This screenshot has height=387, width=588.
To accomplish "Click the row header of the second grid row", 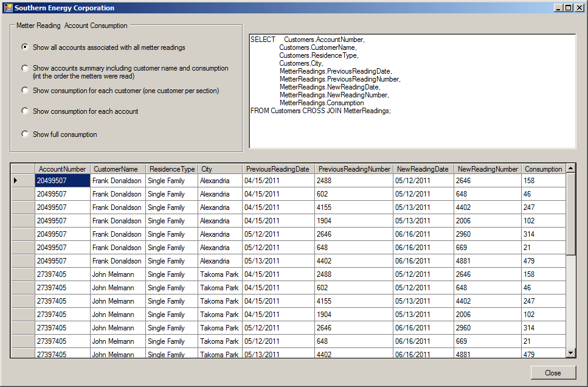I will (23, 194).
